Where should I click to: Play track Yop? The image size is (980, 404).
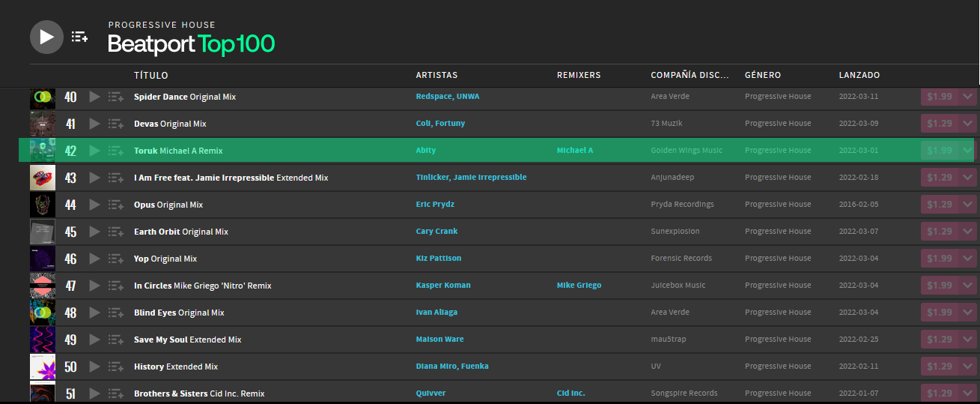point(94,259)
